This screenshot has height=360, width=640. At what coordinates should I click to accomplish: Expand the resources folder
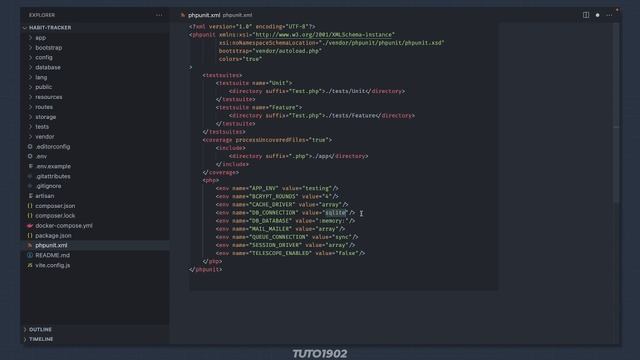coord(30,97)
